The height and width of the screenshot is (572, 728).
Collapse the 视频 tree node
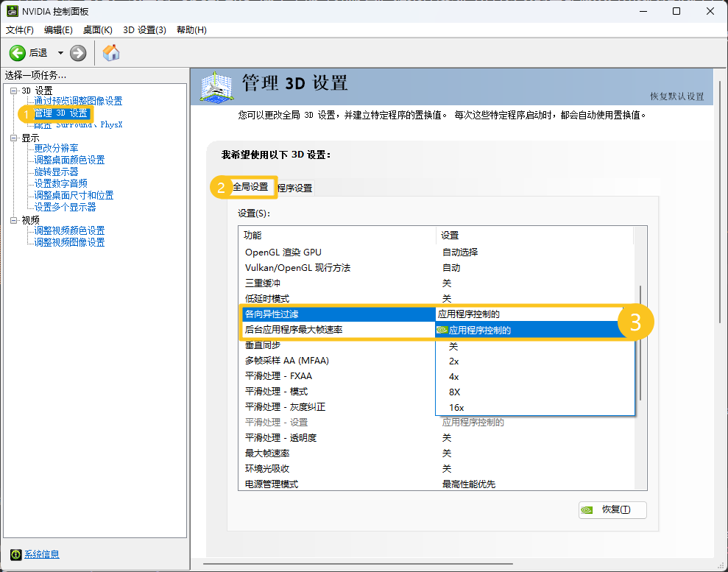point(14,220)
